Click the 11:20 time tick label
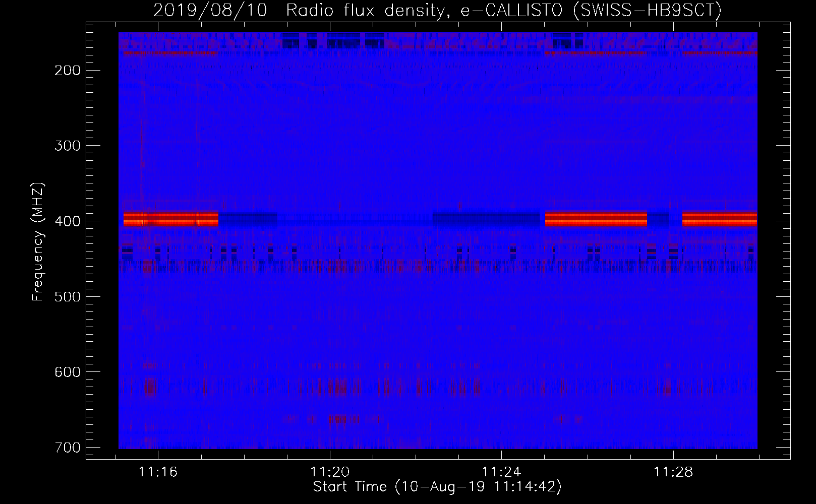This screenshot has width=816, height=504. [x=330, y=472]
